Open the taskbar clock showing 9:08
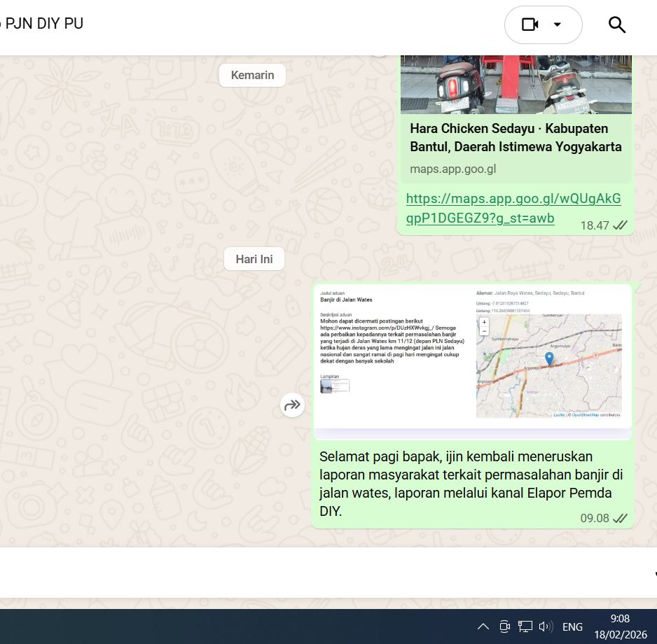The width and height of the screenshot is (657, 644). click(x=620, y=626)
